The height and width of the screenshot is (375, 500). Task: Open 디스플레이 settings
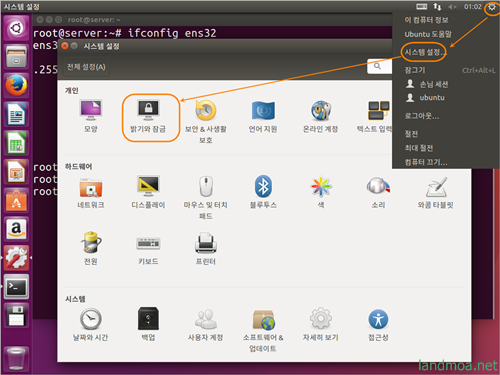(148, 192)
